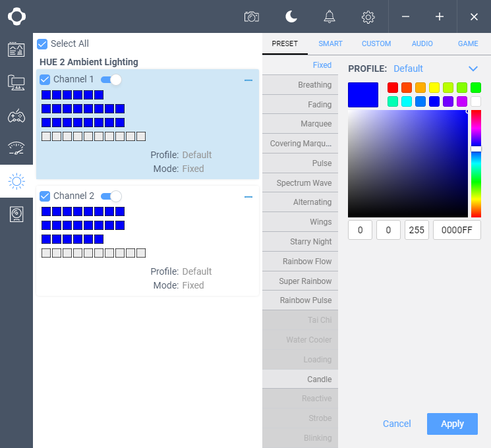
Task: Pick the red color swatch
Action: [393, 88]
